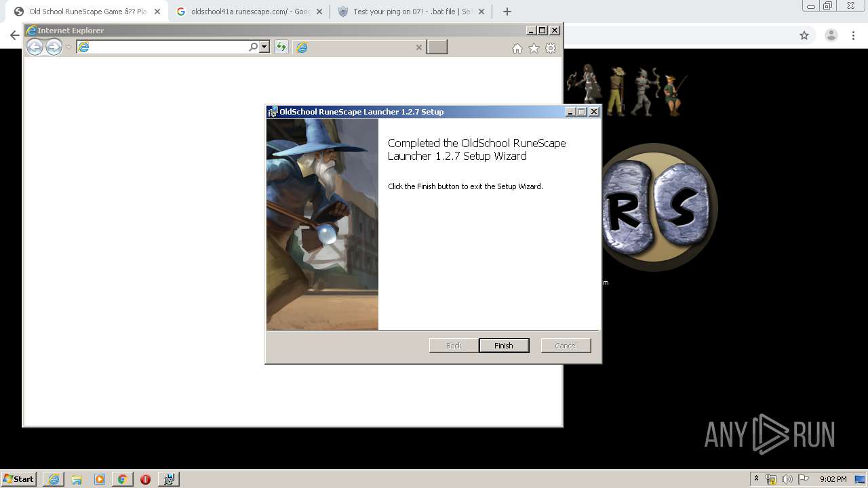Screen dimensions: 868x488
Task: Open the Windows Start menu
Action: [x=19, y=479]
